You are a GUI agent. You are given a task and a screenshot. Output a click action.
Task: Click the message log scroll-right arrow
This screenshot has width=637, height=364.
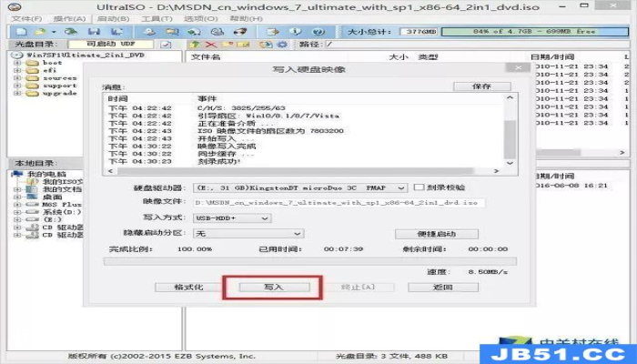tap(496, 171)
